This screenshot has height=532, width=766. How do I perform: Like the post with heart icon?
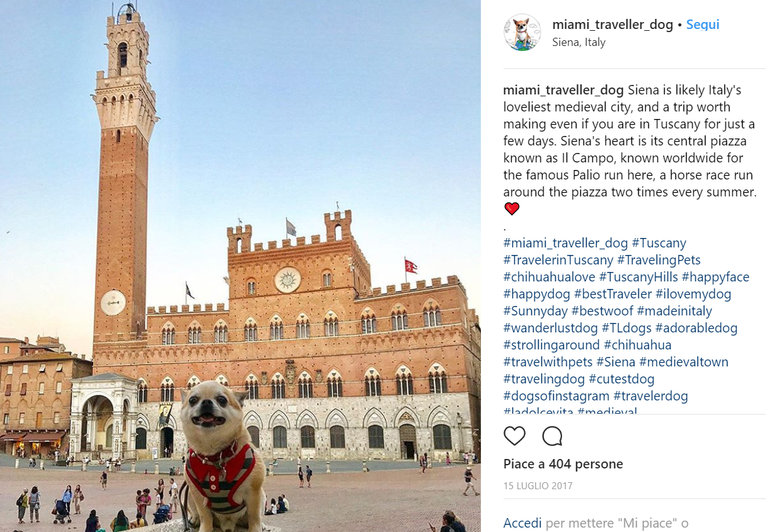(514, 436)
